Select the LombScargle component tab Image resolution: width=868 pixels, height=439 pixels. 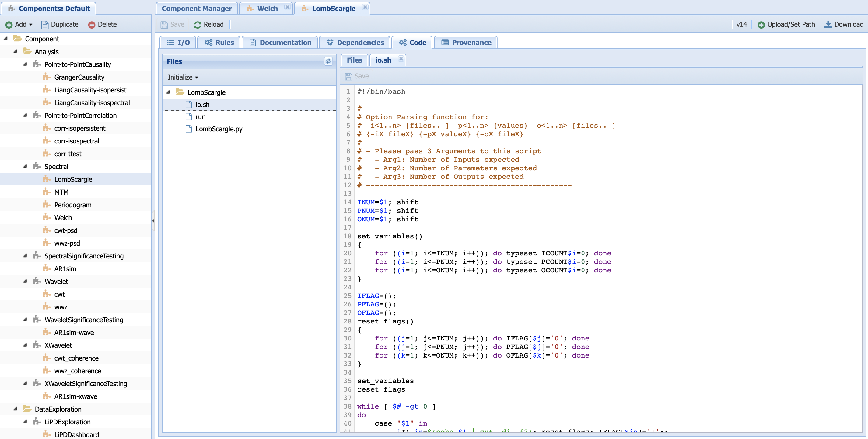[334, 8]
